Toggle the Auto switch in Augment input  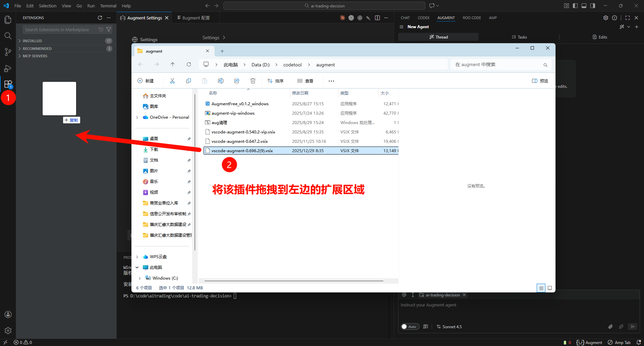(410, 327)
